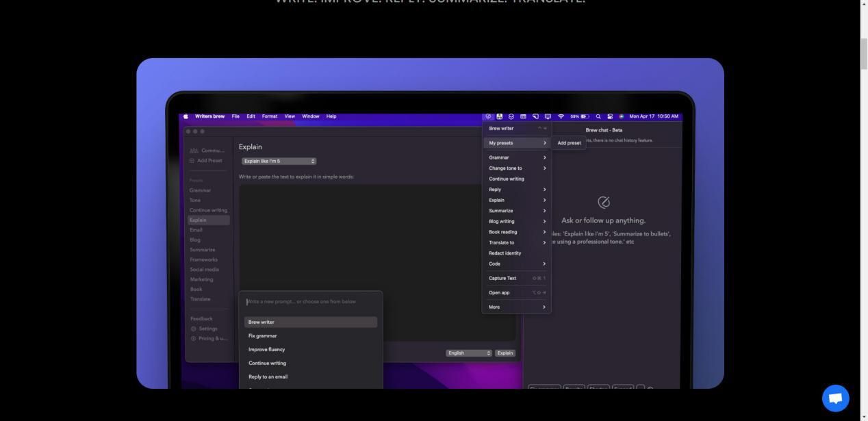This screenshot has height=421, width=868.
Task: Open the View menu in the menu bar
Action: pyautogui.click(x=290, y=116)
